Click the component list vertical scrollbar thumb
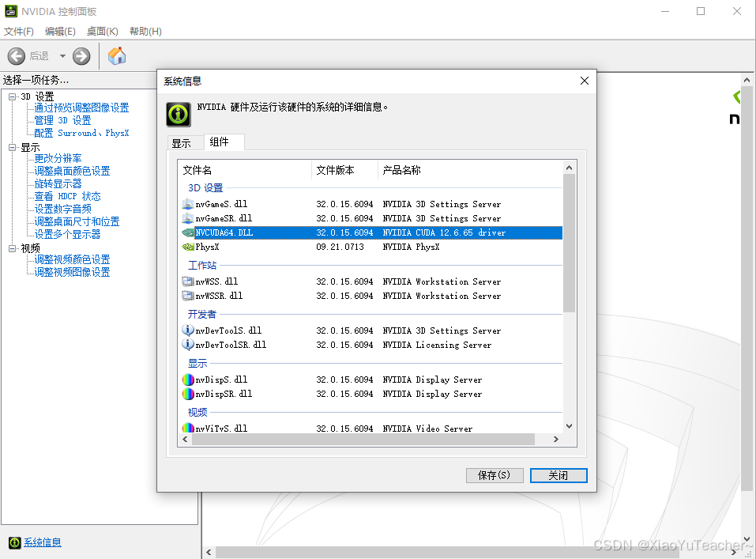Image resolution: width=756 pixels, height=559 pixels. point(569,244)
